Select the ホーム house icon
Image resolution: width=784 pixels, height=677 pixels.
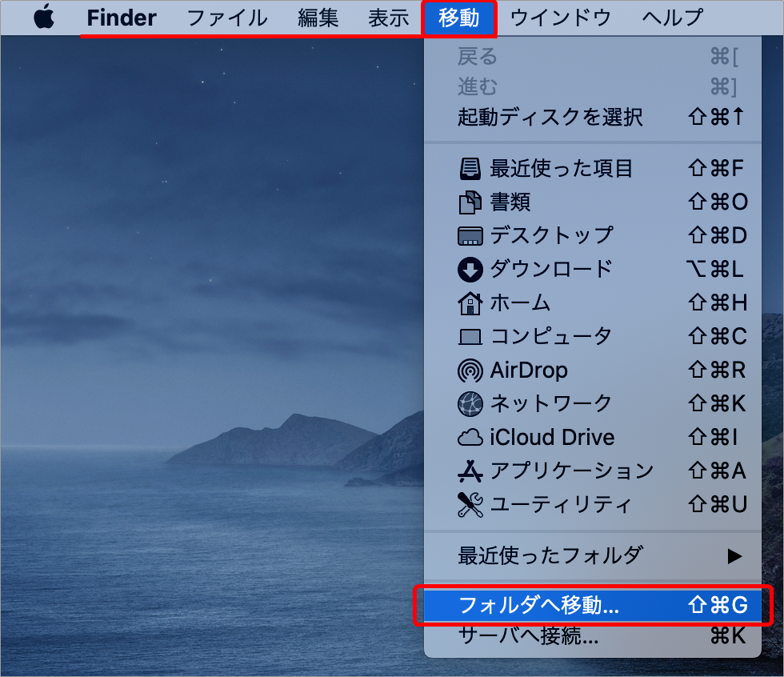tap(470, 303)
